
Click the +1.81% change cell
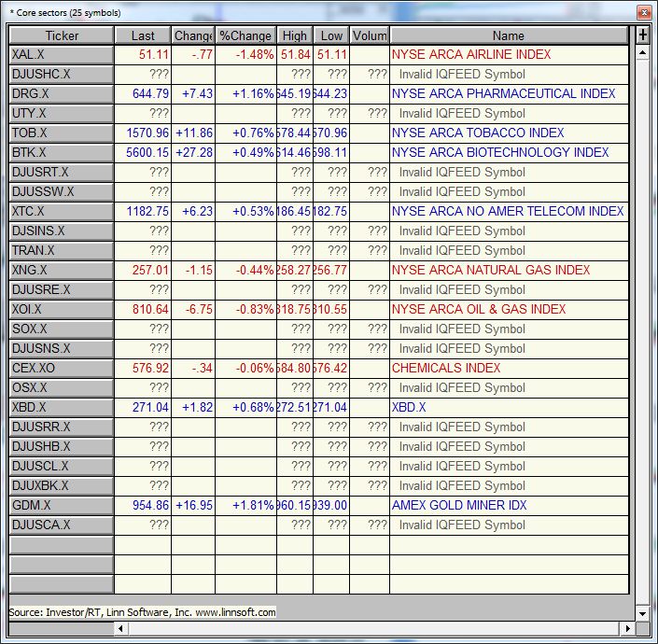click(245, 505)
